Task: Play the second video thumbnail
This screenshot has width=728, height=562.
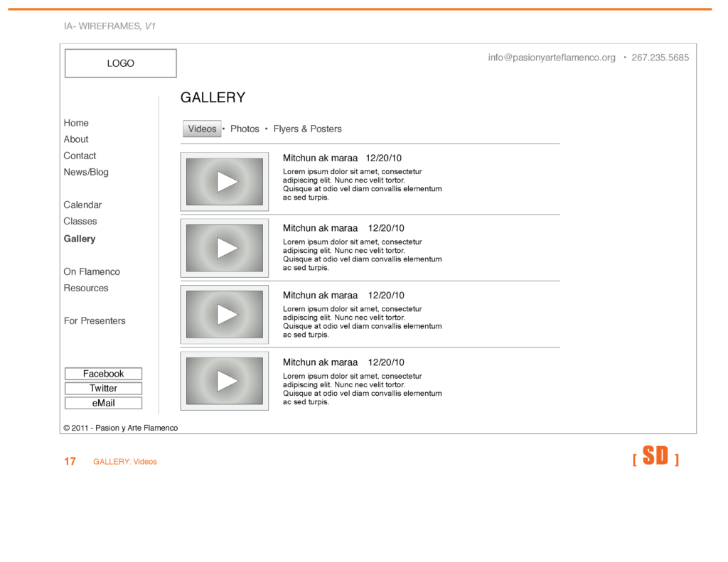Action: click(226, 248)
